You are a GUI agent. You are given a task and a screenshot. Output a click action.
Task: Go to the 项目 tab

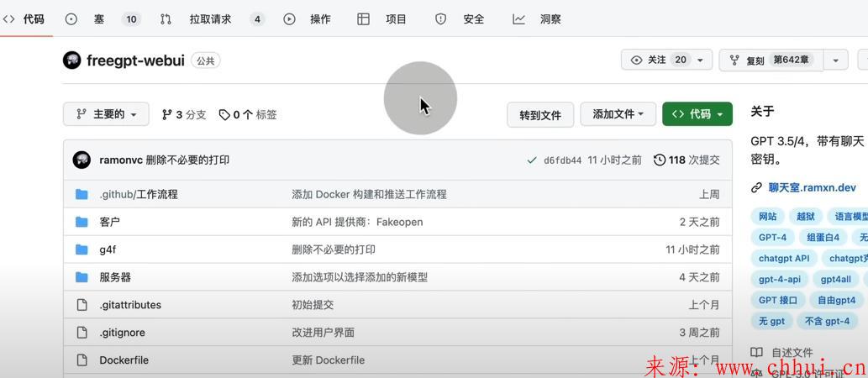pos(382,19)
